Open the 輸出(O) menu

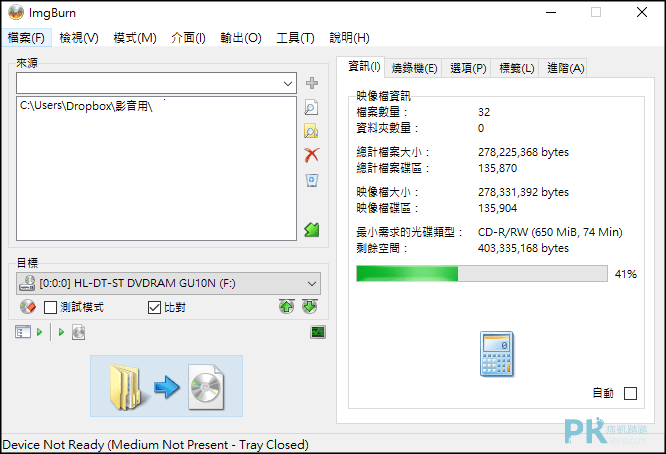pos(241,38)
